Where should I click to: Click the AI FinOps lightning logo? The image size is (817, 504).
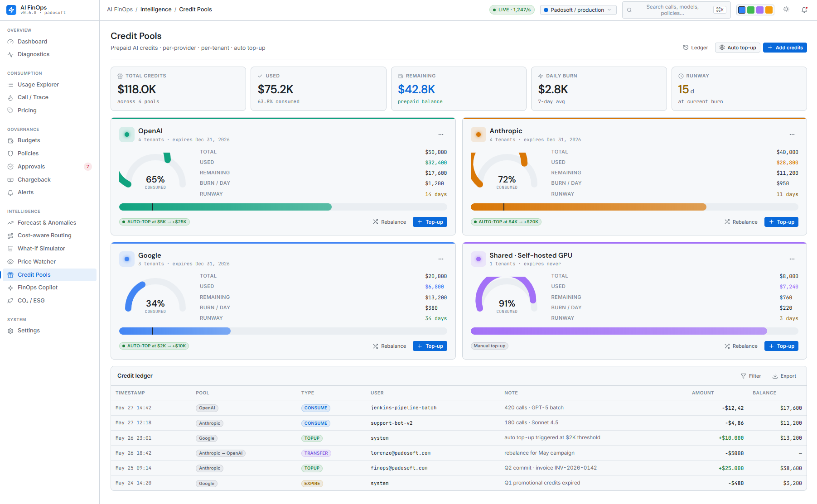[x=11, y=10]
